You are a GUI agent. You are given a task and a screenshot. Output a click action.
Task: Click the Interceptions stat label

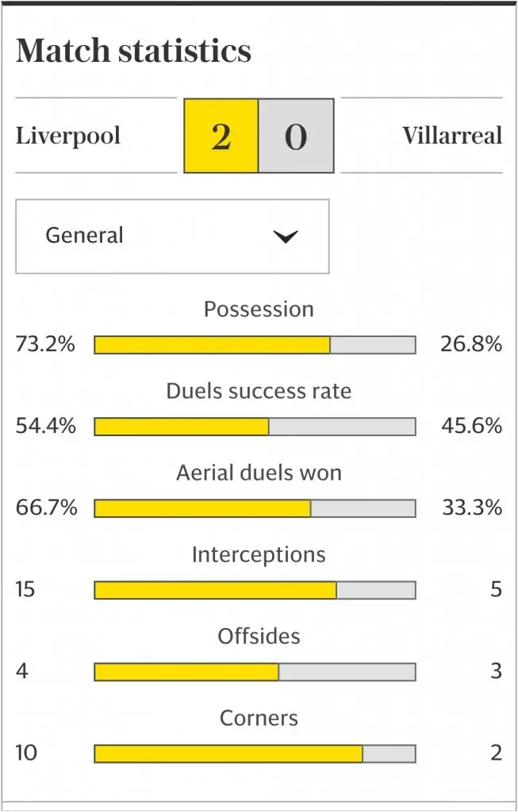(x=259, y=554)
